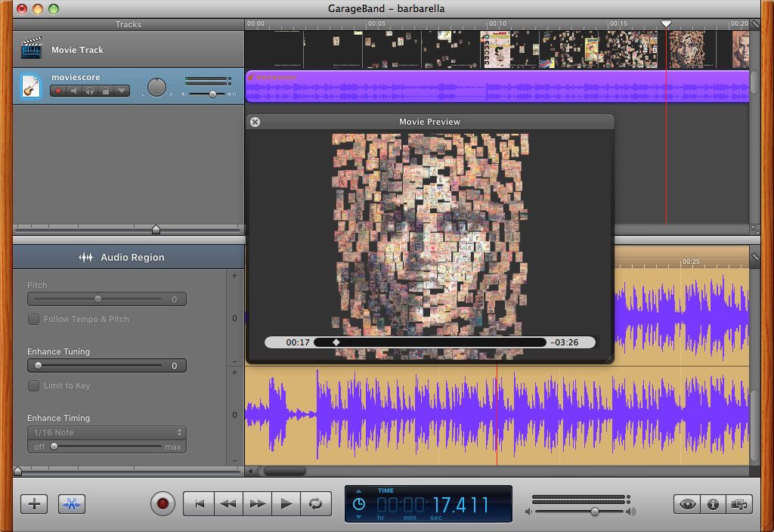Go to the beginning of the song

(199, 504)
